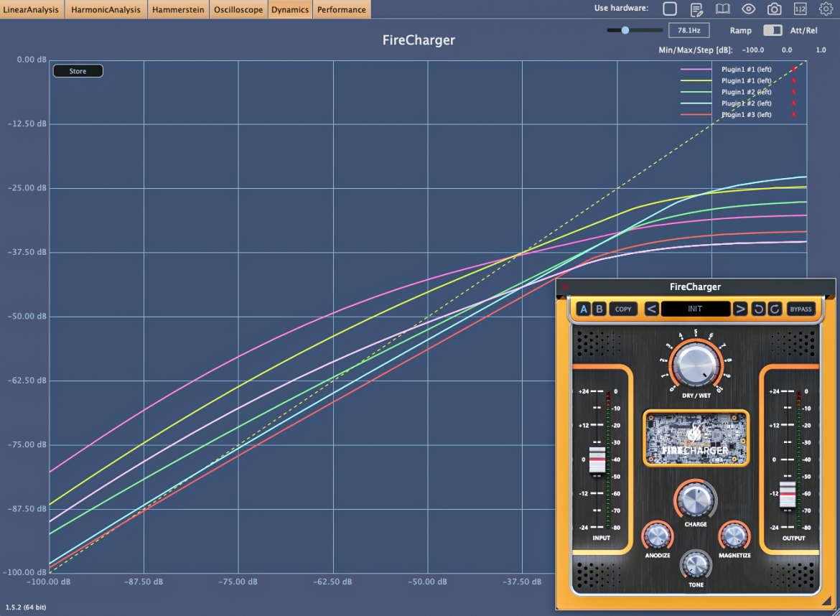This screenshot has width=840, height=616.
Task: Open settings with the gear icon
Action: (x=826, y=9)
